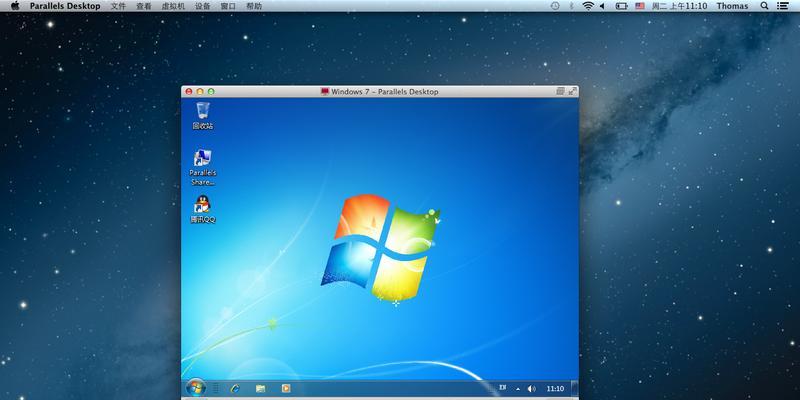Open the battery status menu

621,6
